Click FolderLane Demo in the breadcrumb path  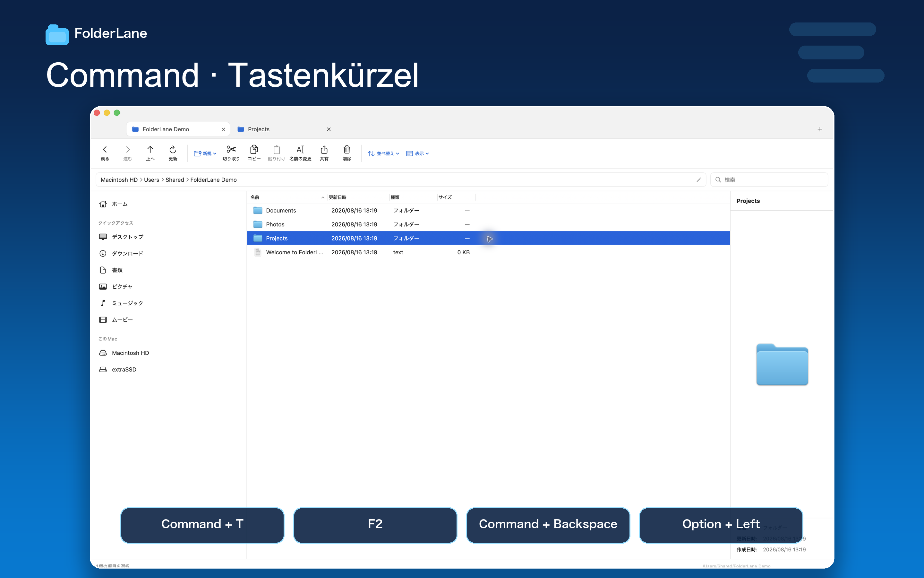213,180
